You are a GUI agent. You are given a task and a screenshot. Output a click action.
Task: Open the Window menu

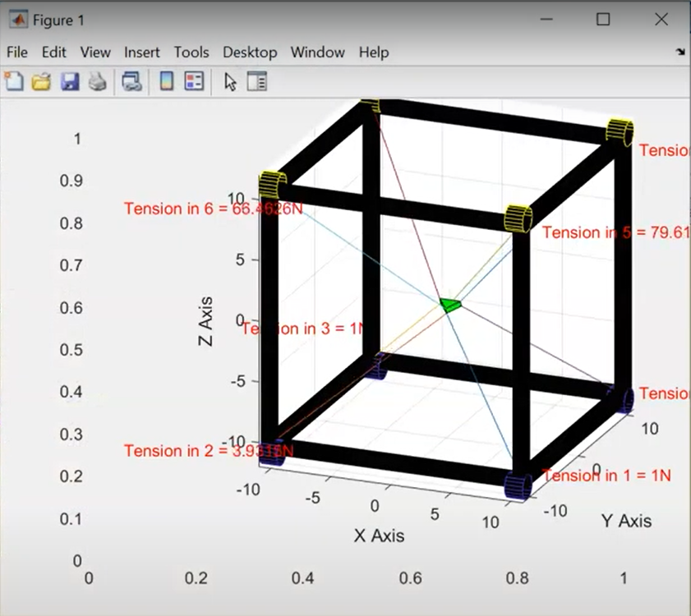click(318, 53)
